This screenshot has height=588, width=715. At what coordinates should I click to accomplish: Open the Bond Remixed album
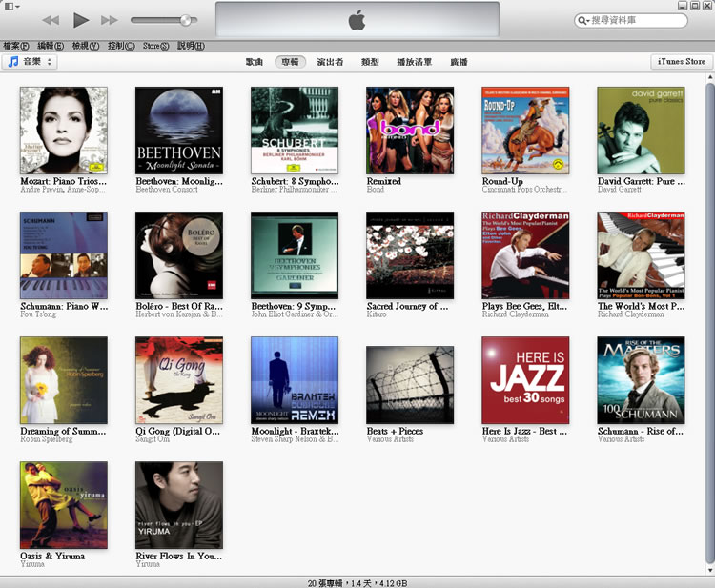point(410,131)
